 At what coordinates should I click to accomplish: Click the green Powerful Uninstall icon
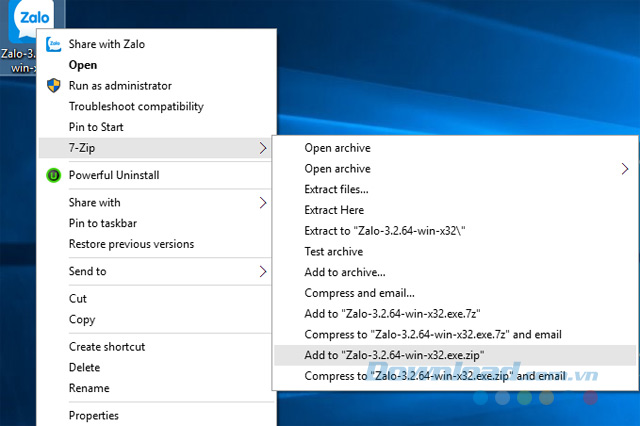(x=54, y=176)
